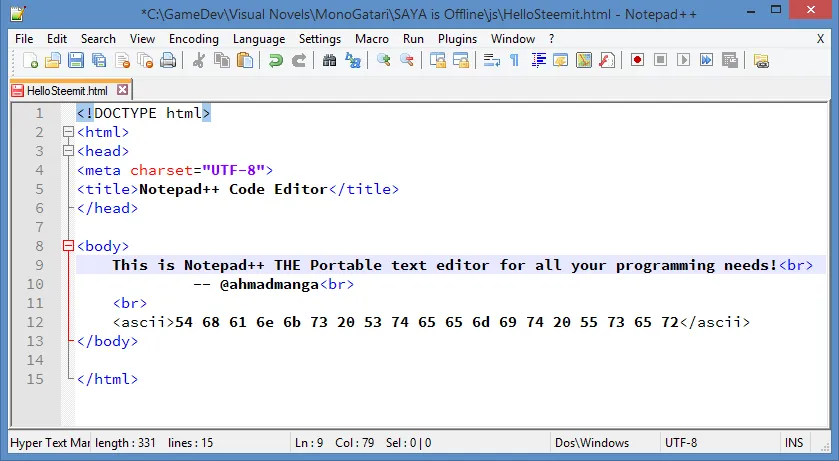Click the hex string inside ascii tag

click(x=426, y=322)
